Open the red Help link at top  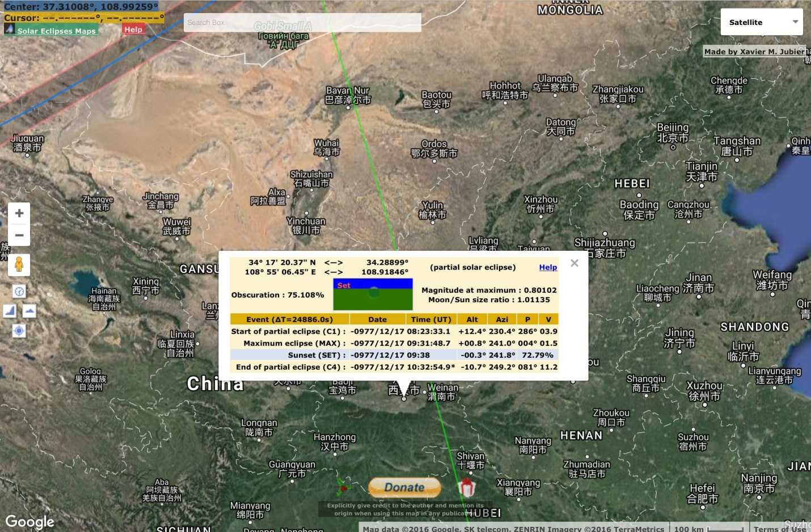pyautogui.click(x=133, y=29)
